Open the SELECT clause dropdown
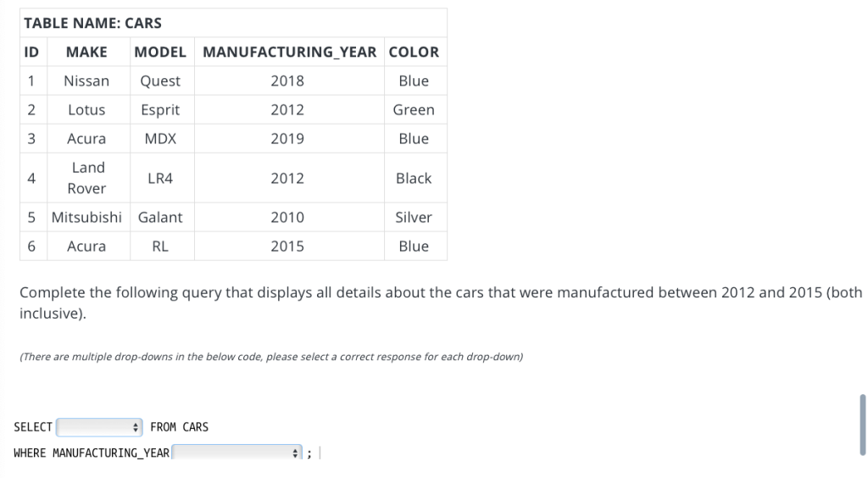The image size is (868, 478). click(100, 427)
